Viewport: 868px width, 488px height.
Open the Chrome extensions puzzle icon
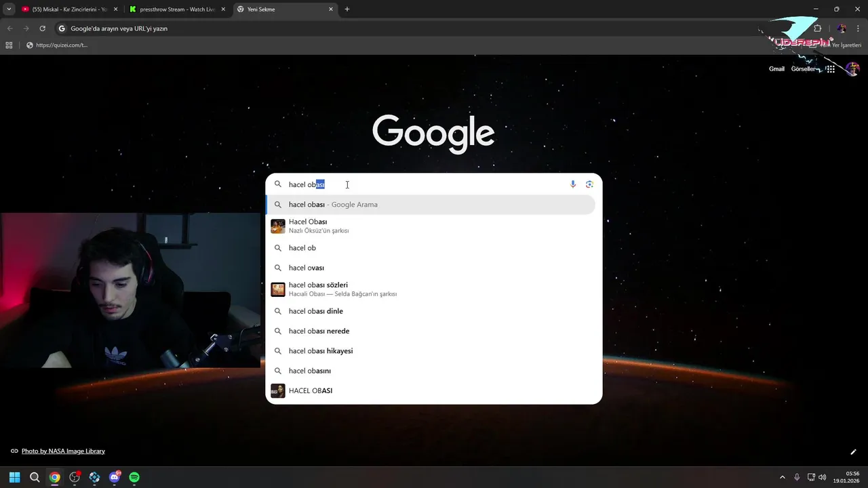[817, 28]
